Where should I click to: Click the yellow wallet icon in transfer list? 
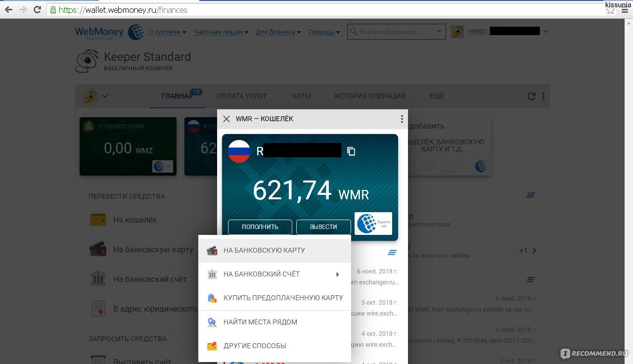pyautogui.click(x=98, y=220)
